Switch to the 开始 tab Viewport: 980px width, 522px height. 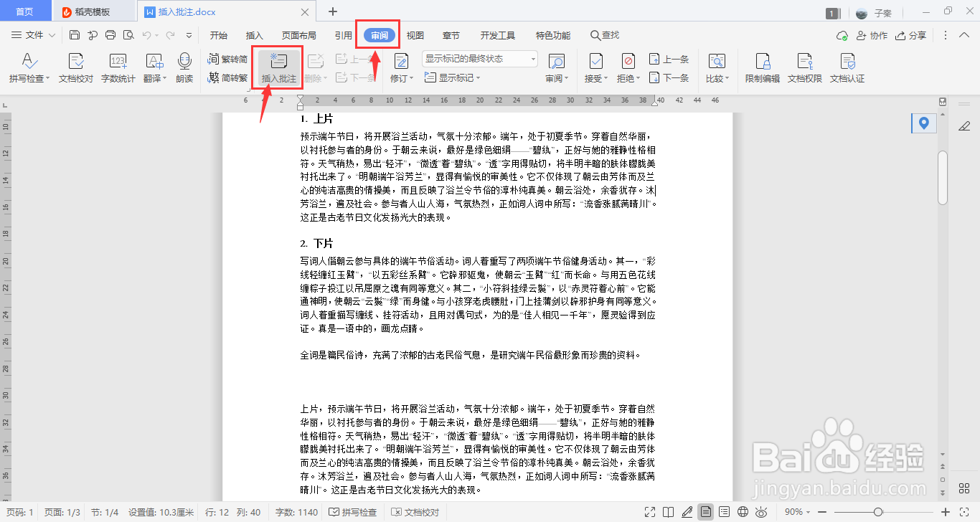(218, 35)
